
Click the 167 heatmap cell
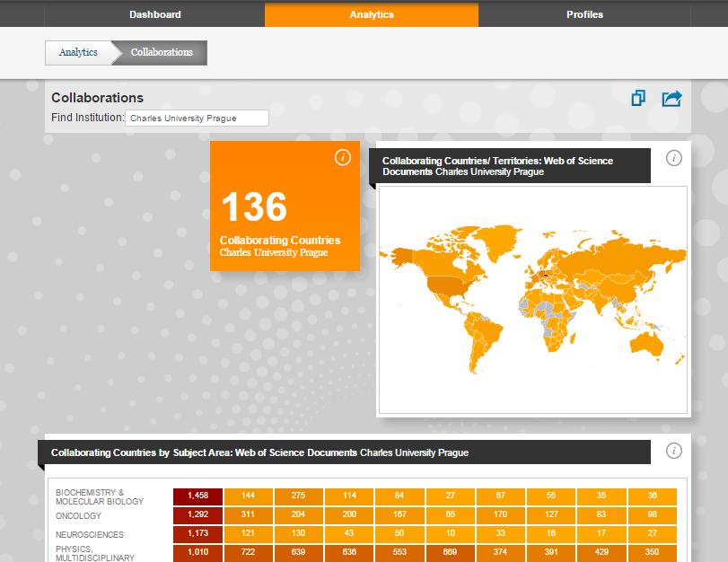(x=399, y=514)
